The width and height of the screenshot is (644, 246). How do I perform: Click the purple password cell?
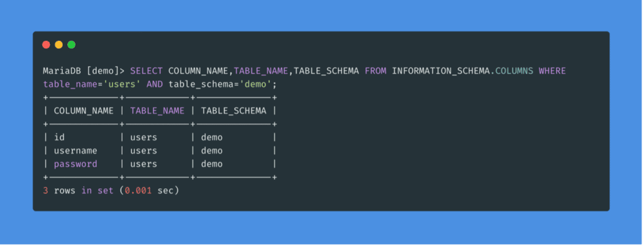[75, 164]
